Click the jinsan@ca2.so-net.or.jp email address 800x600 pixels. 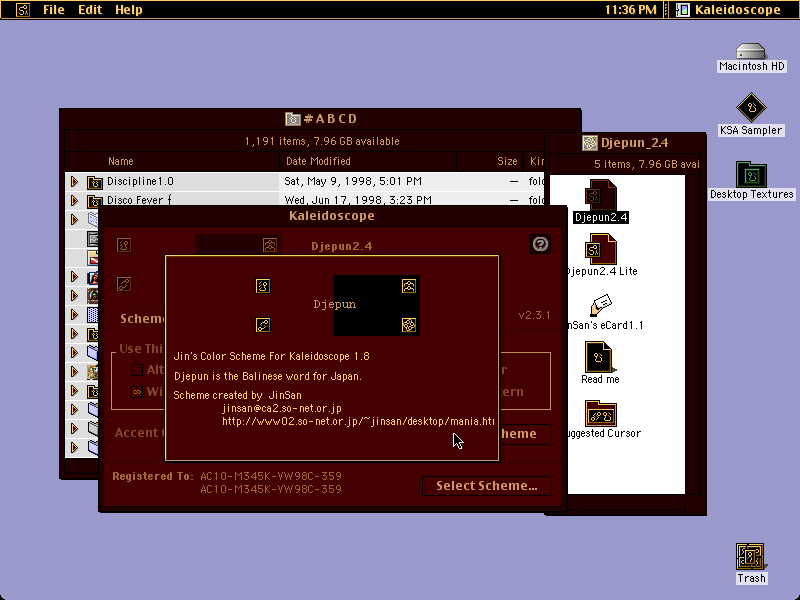(282, 408)
